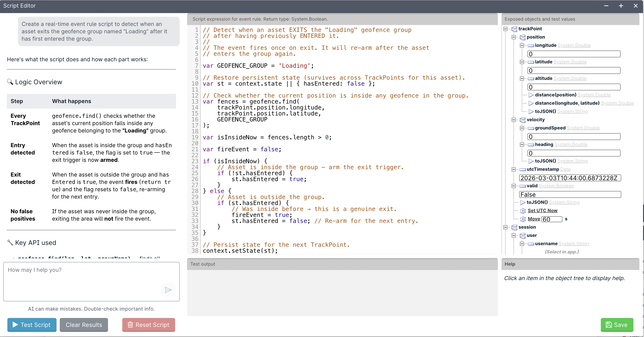Select distance(position) method item

(x=556, y=95)
